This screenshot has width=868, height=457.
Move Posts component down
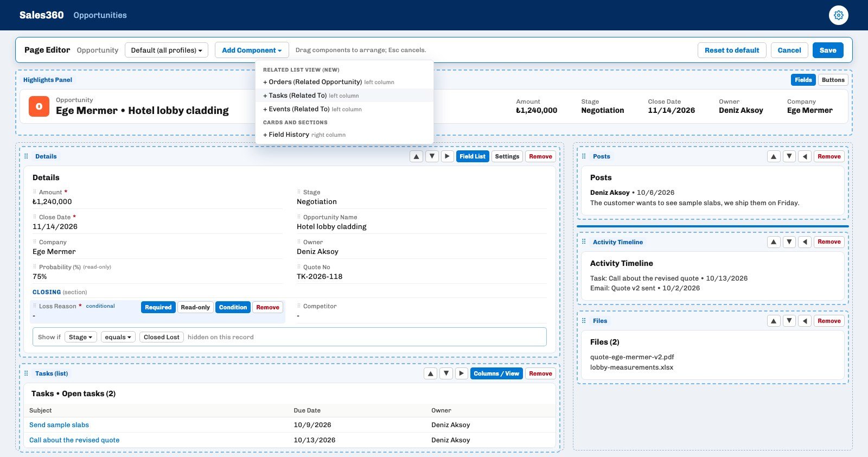point(789,156)
